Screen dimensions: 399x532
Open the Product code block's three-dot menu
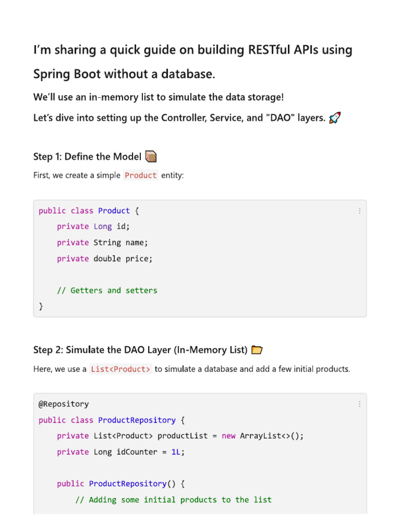[x=359, y=211]
